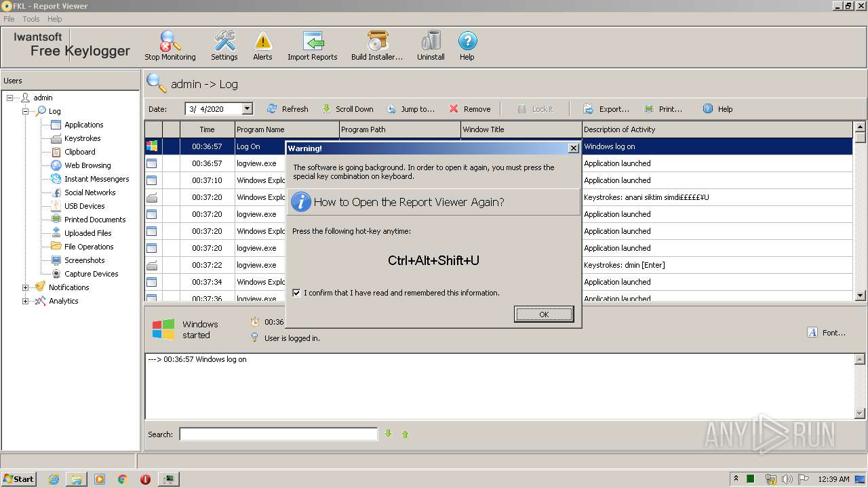The image size is (868, 488).
Task: Open the Uploaded Files category
Action: point(87,233)
